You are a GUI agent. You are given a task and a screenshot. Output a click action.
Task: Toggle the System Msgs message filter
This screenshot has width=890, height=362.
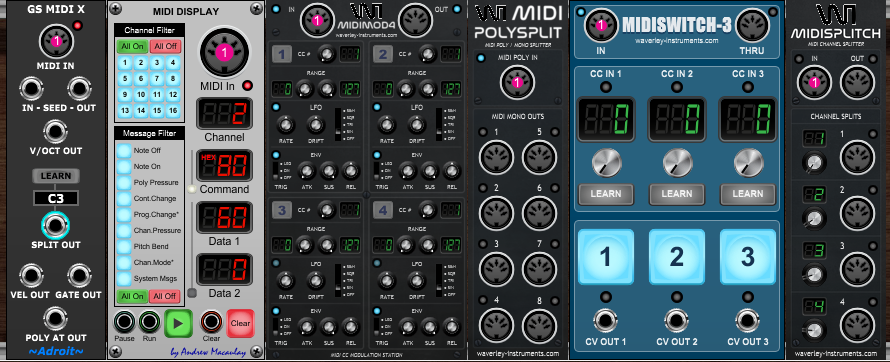(x=124, y=279)
